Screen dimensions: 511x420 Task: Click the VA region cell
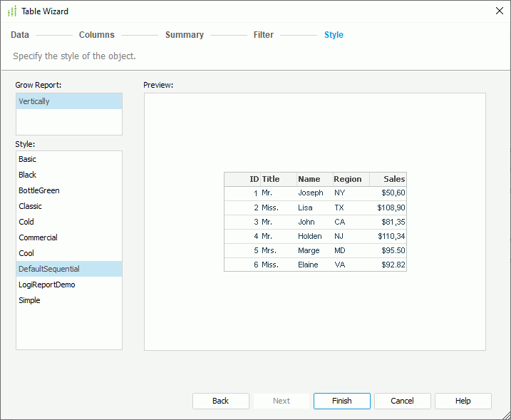coord(339,265)
